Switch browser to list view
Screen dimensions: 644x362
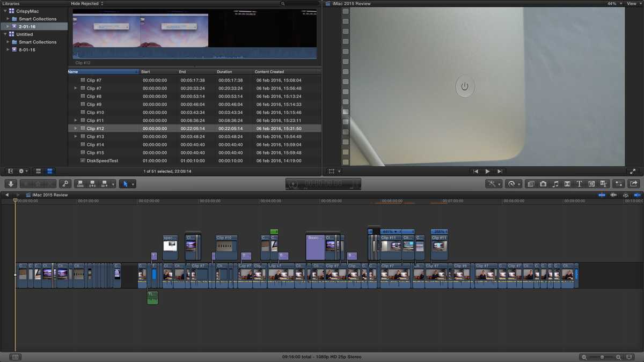(49, 171)
